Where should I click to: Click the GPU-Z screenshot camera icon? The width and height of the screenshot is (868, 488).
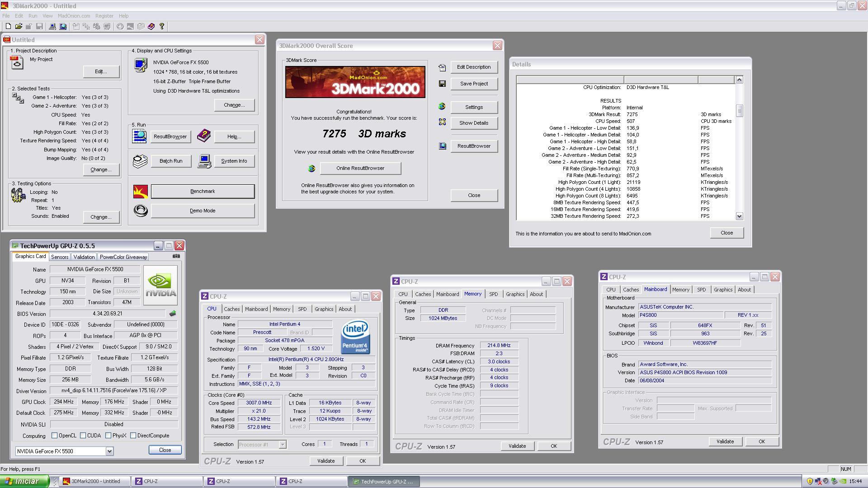point(176,256)
